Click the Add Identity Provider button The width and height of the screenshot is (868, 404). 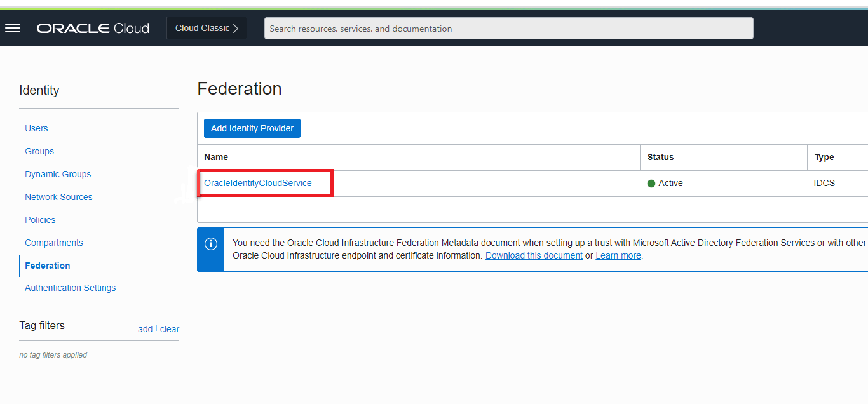tap(252, 128)
